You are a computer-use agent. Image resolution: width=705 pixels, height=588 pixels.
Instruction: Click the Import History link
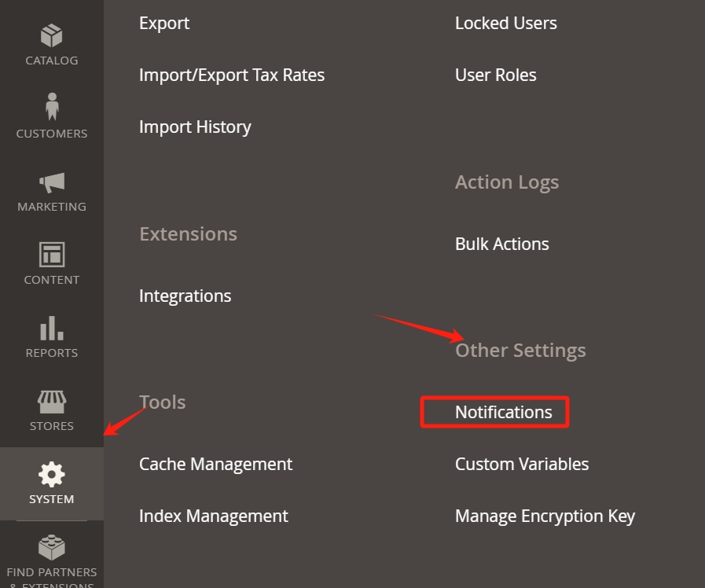[x=195, y=127]
